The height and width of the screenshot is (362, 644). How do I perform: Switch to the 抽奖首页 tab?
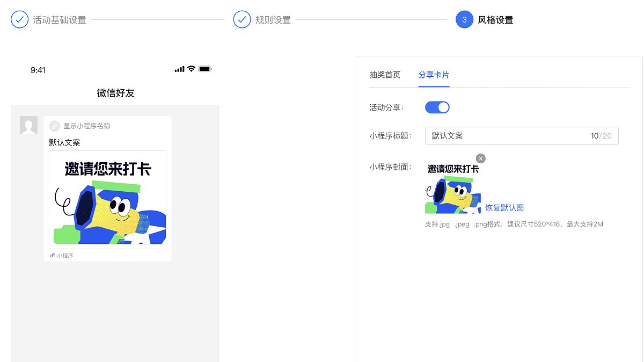pos(385,75)
